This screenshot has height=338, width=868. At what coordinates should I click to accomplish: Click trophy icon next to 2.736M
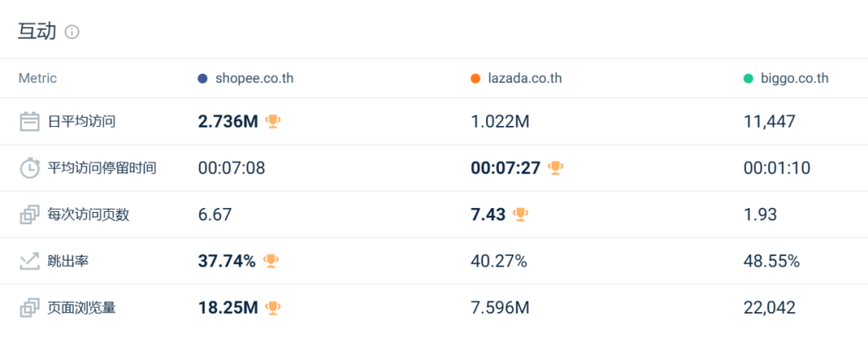[x=273, y=121]
